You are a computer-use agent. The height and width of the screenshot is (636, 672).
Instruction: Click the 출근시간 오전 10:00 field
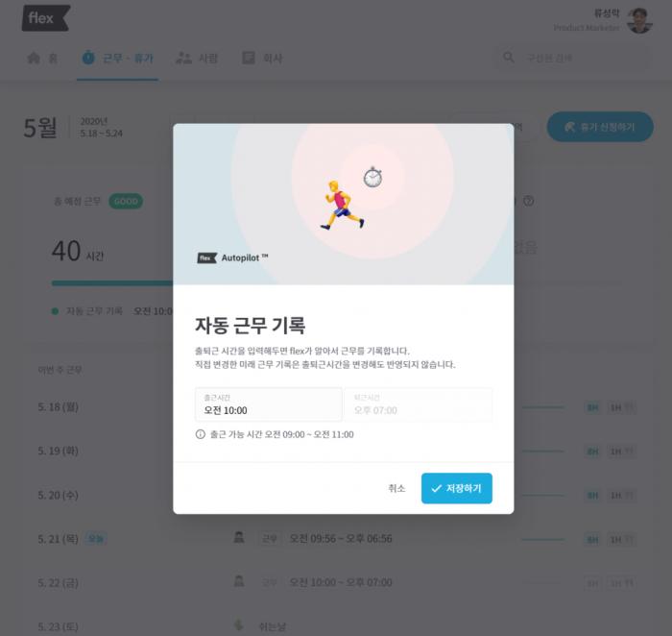pyautogui.click(x=268, y=404)
